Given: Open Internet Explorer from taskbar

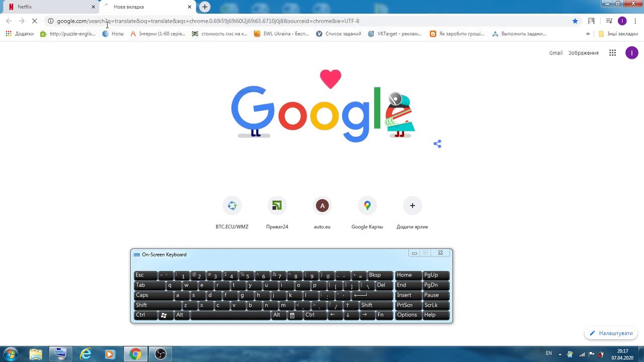Looking at the screenshot, I should 86,354.
